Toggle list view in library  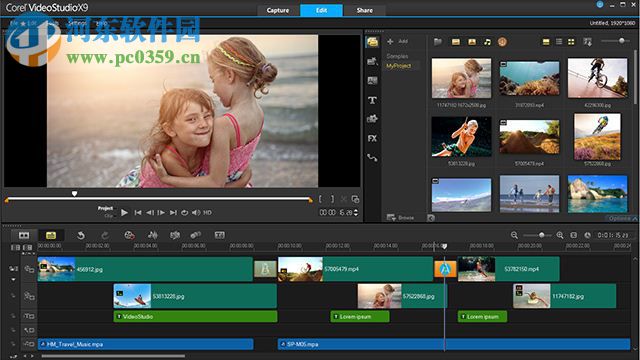559,42
